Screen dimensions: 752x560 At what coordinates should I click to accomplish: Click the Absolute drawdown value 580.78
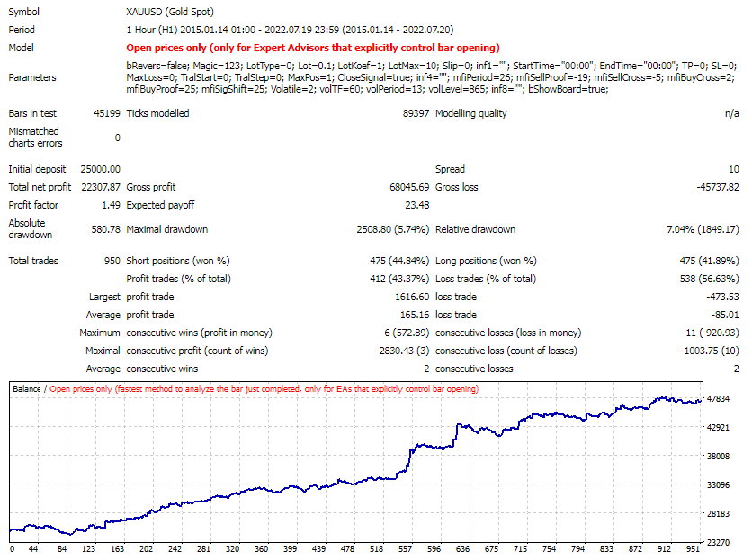tap(105, 229)
